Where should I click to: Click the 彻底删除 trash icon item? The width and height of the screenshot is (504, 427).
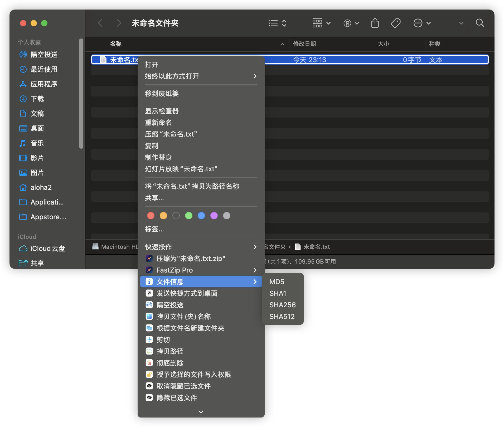click(170, 363)
